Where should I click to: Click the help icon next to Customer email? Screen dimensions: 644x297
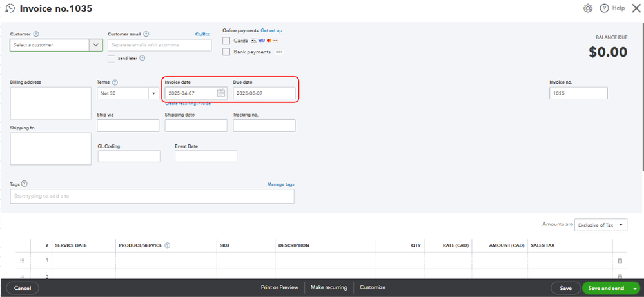pos(146,34)
